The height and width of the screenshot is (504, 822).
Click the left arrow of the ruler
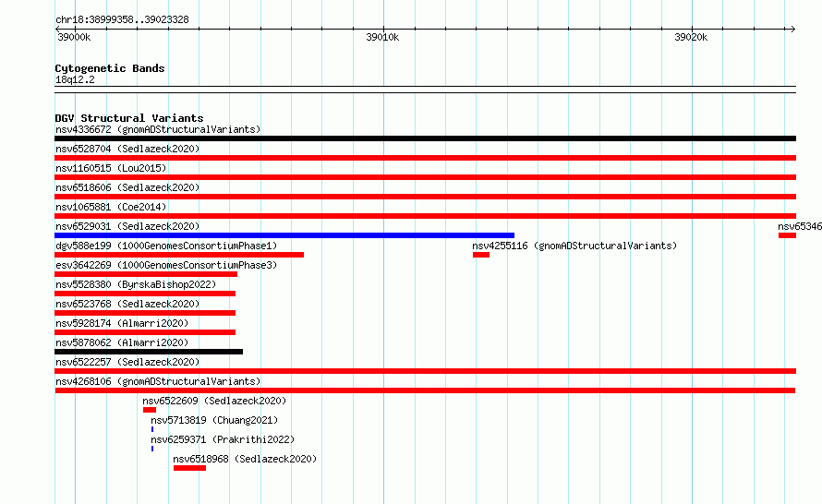[x=57, y=29]
